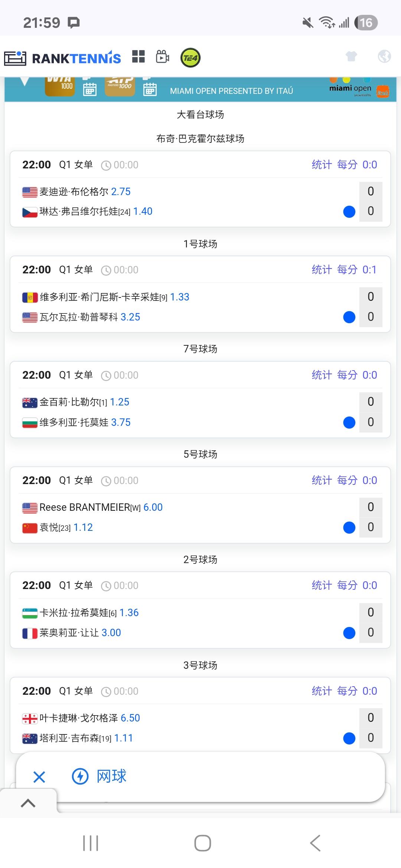Open the grid menu icon

(138, 57)
